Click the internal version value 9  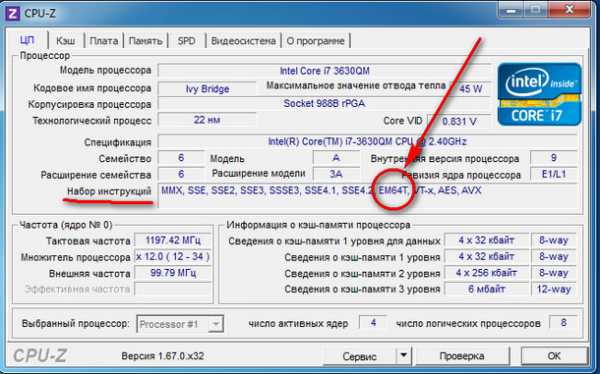554,158
